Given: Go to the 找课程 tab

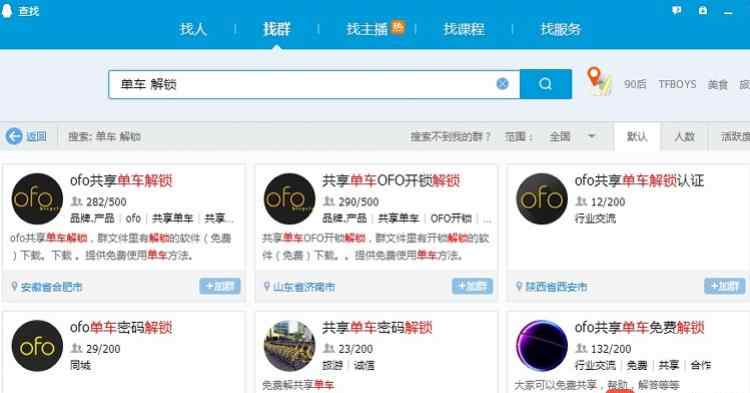Looking at the screenshot, I should coord(464,29).
